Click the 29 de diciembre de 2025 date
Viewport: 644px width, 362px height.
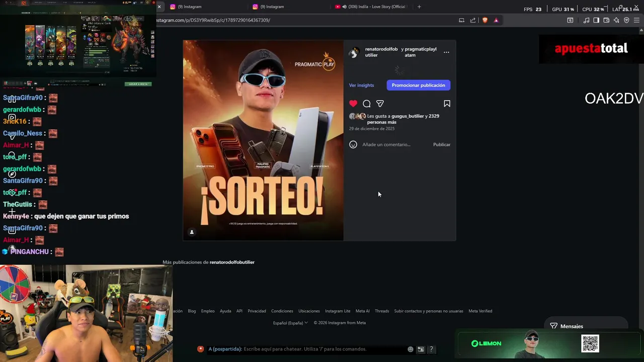click(372, 129)
